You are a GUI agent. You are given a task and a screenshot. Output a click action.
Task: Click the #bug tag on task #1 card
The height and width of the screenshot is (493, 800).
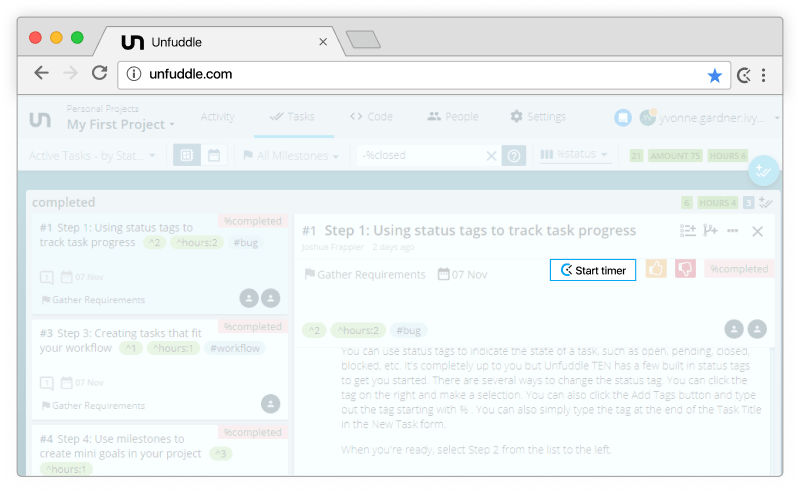245,243
